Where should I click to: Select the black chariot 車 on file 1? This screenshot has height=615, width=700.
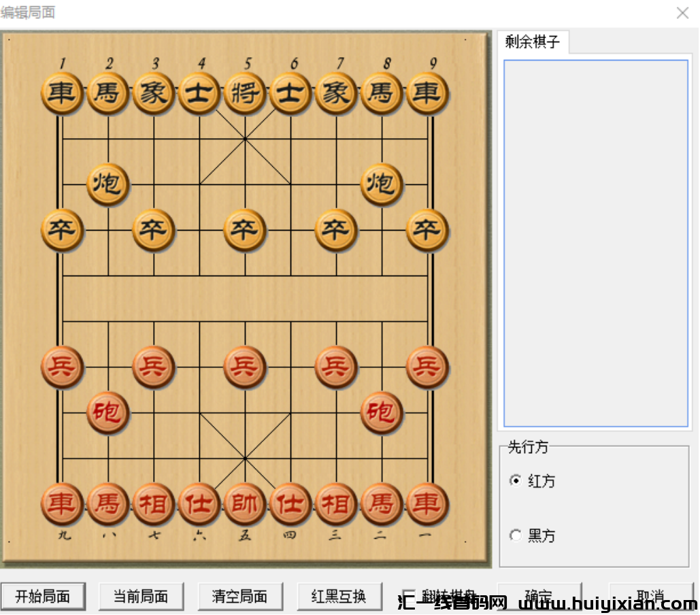coord(62,93)
